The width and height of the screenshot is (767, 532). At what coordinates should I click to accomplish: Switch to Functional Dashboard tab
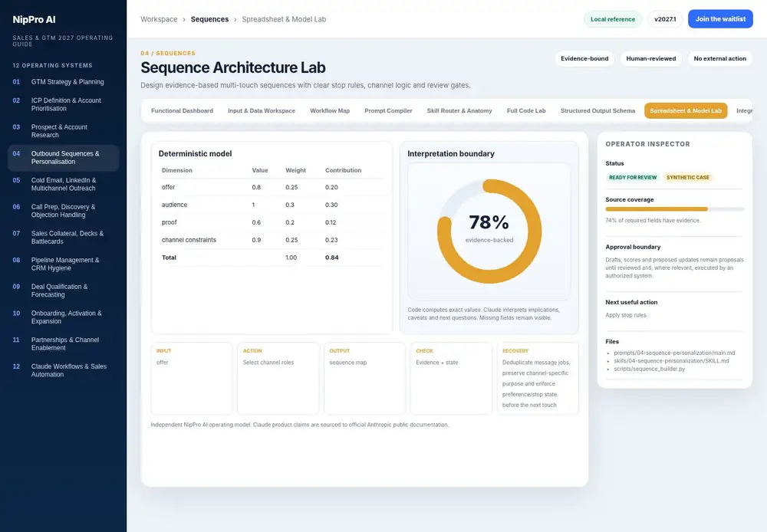pos(182,111)
